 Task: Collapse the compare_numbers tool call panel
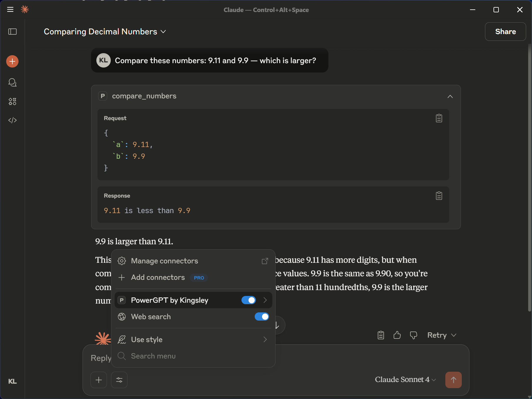point(450,96)
